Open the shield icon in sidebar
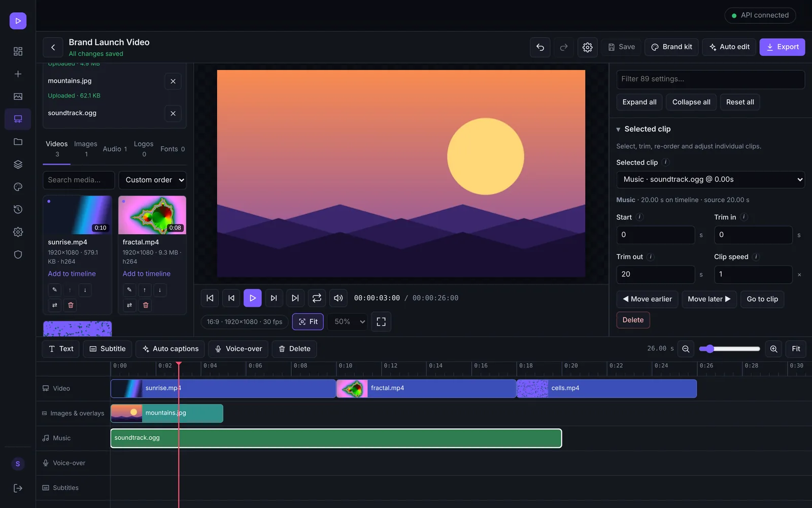This screenshot has height=508, width=812. [x=18, y=255]
